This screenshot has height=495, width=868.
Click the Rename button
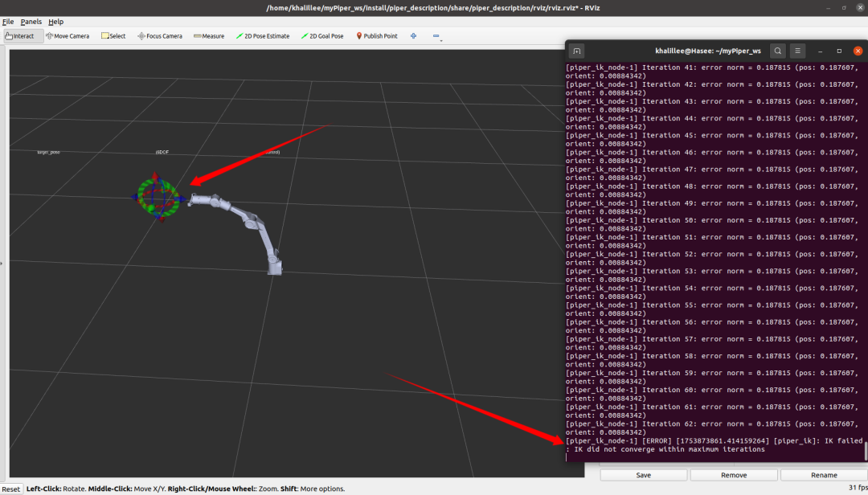tap(824, 475)
